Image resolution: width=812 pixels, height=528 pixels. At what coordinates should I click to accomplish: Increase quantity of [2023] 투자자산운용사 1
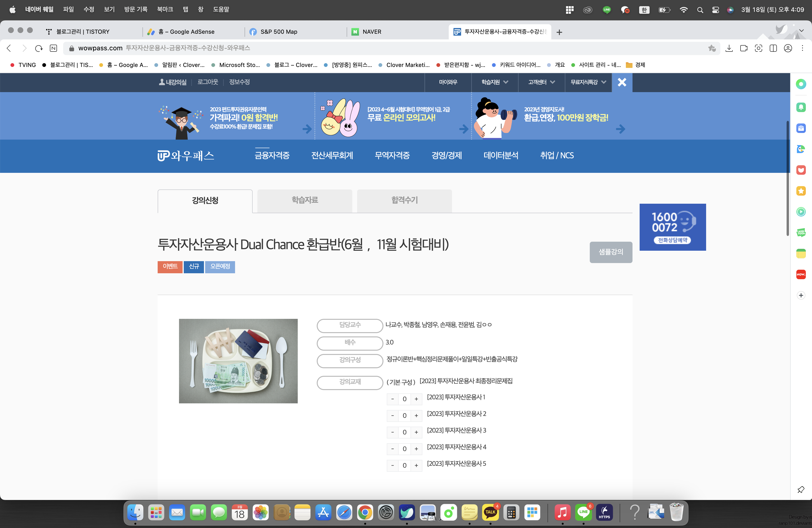(416, 399)
